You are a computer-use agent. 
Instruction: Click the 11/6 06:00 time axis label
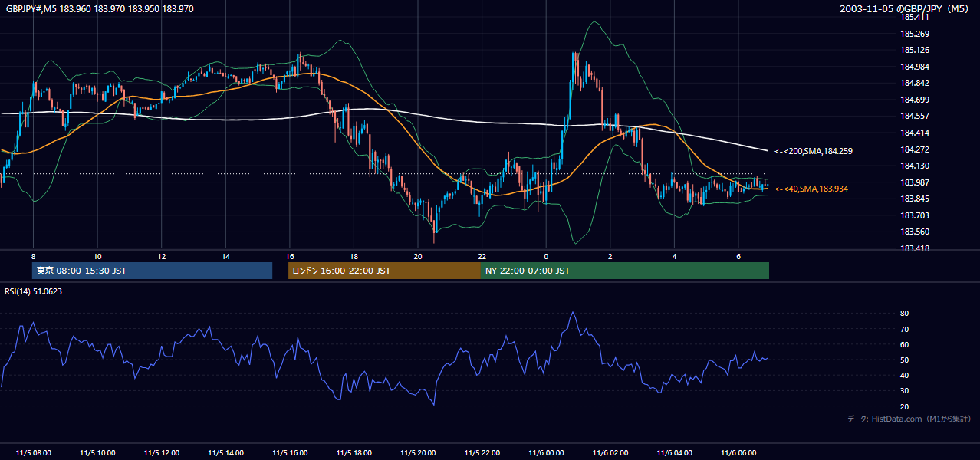click(x=738, y=452)
